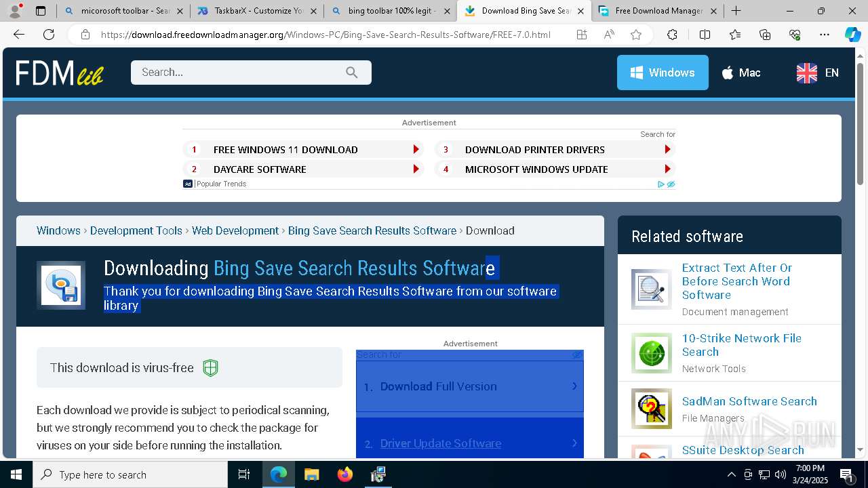Open the Copilot sidebar icon

852,35
